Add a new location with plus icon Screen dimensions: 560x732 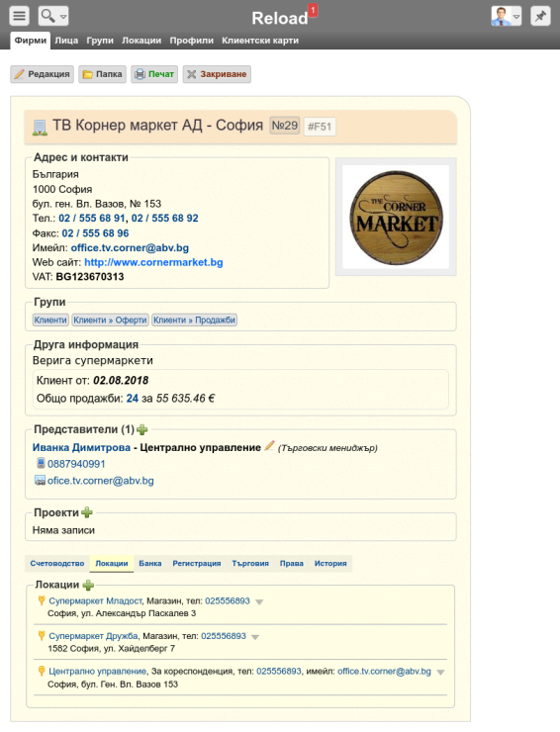click(88, 585)
